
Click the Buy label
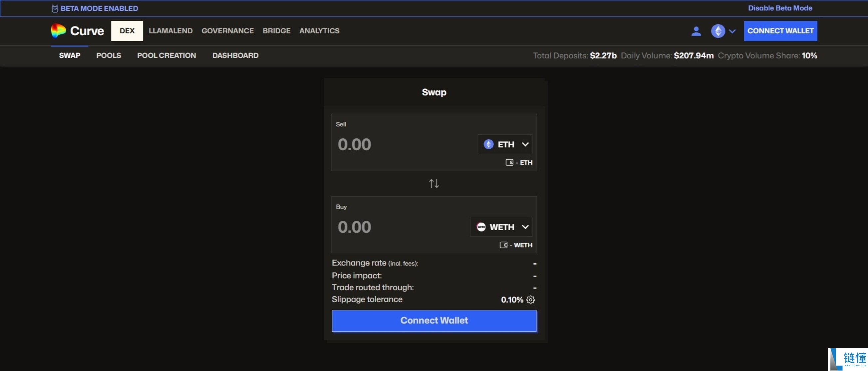(x=341, y=207)
